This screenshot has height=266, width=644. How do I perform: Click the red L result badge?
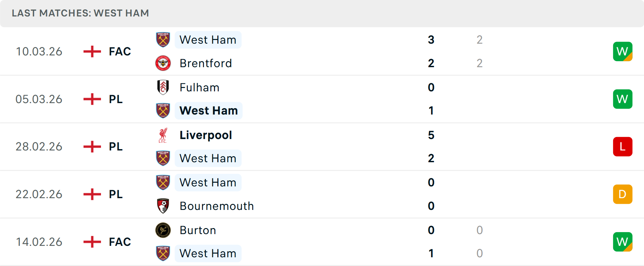tap(623, 147)
